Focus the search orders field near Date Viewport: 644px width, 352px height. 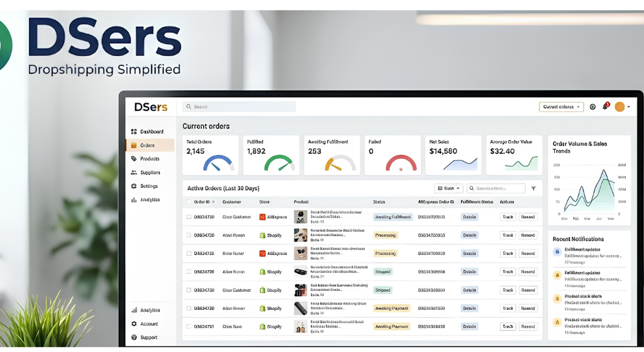pyautogui.click(x=496, y=188)
